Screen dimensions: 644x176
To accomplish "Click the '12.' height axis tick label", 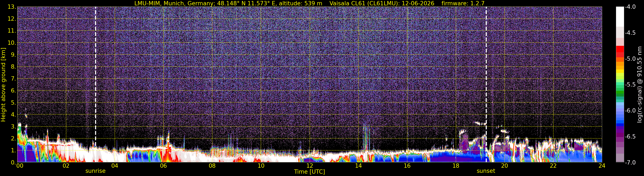I will click(x=12, y=19).
